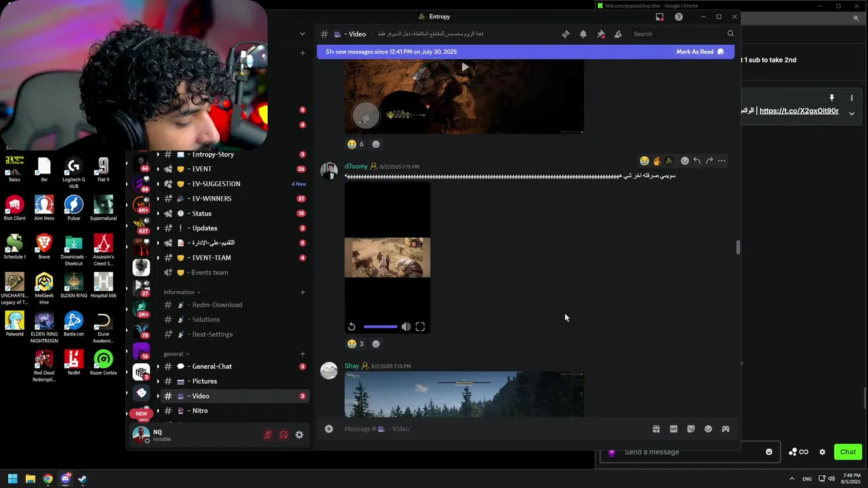Image resolution: width=868 pixels, height=488 pixels.
Task: Open the Entropy-Story channel
Action: coord(235,155)
